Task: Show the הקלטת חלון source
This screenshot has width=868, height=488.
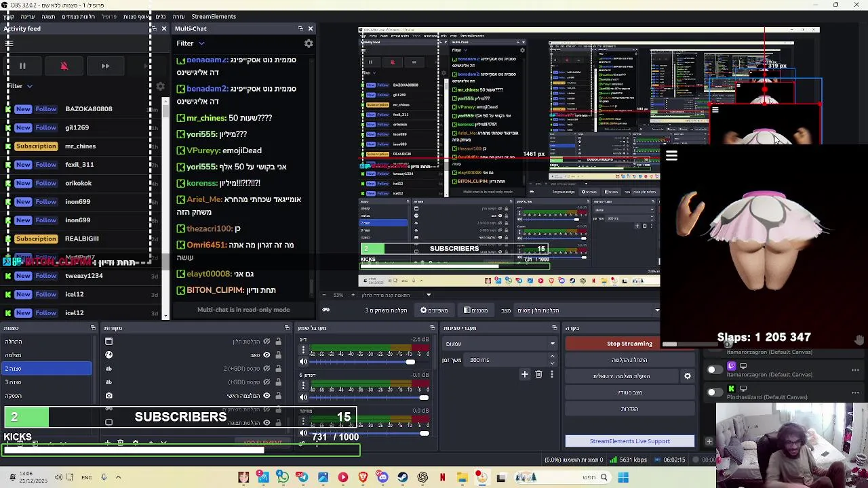Action: (267, 341)
